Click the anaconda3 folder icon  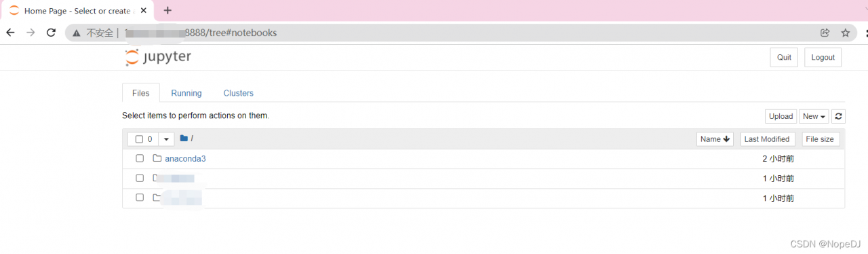(157, 158)
